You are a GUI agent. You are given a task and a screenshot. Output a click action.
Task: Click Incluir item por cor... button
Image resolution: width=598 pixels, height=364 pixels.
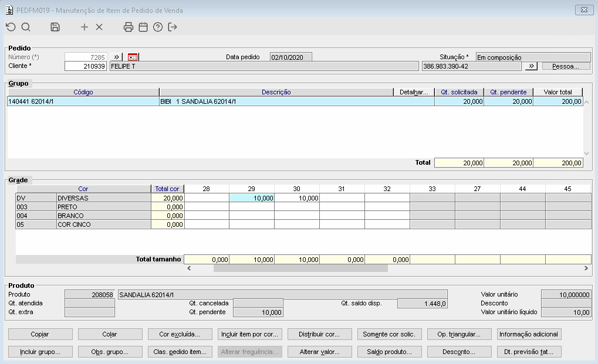[x=250, y=334]
